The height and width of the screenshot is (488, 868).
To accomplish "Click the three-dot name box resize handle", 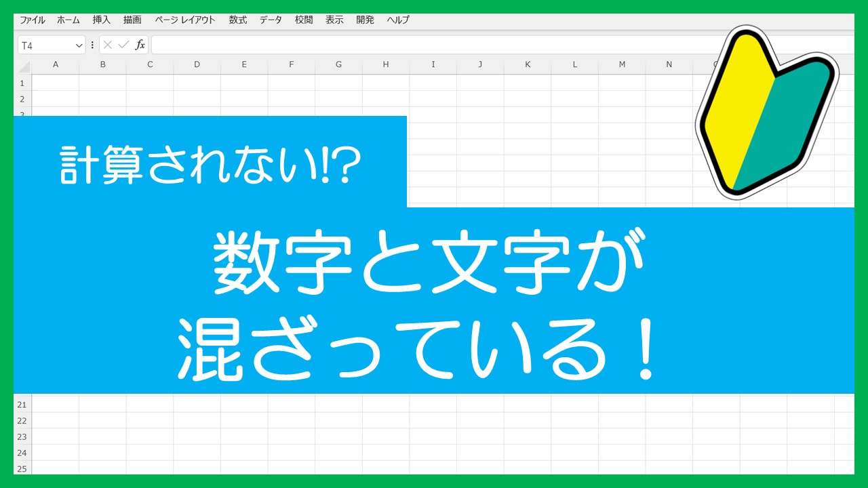I will pyautogui.click(x=92, y=45).
